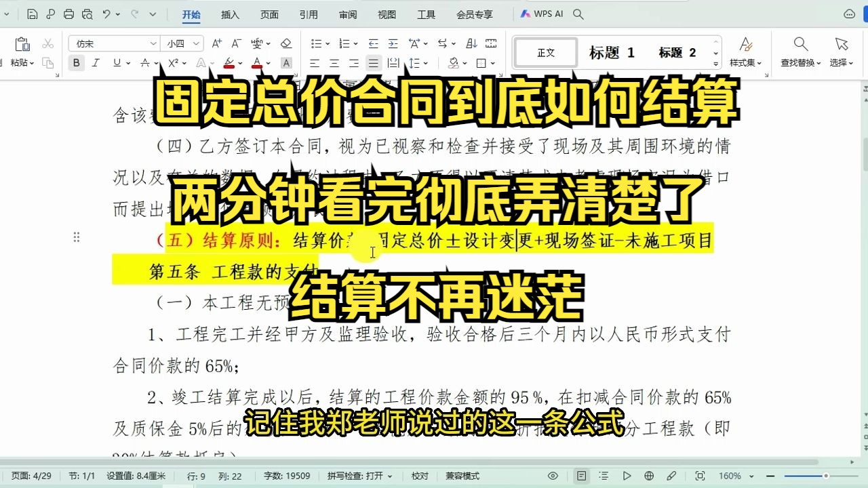The width and height of the screenshot is (868, 488).
Task: Expand the styles gallery more arrow
Action: coord(715,64)
